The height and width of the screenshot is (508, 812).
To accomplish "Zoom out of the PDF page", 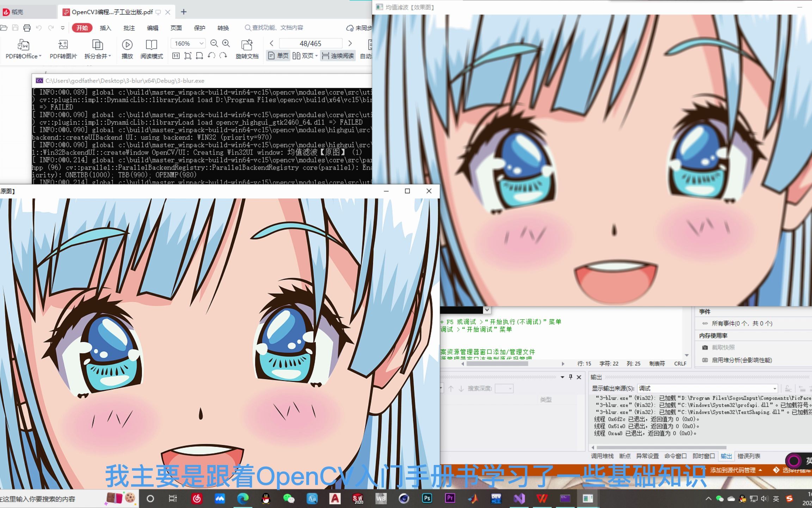I will [x=214, y=43].
